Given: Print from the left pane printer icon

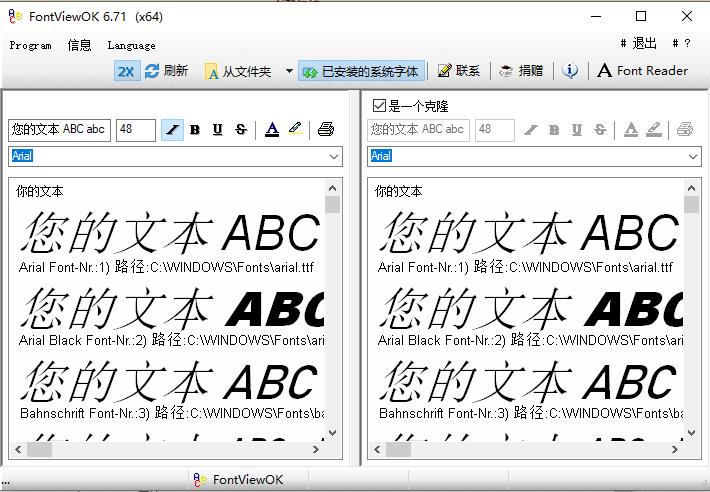Looking at the screenshot, I should click(326, 129).
